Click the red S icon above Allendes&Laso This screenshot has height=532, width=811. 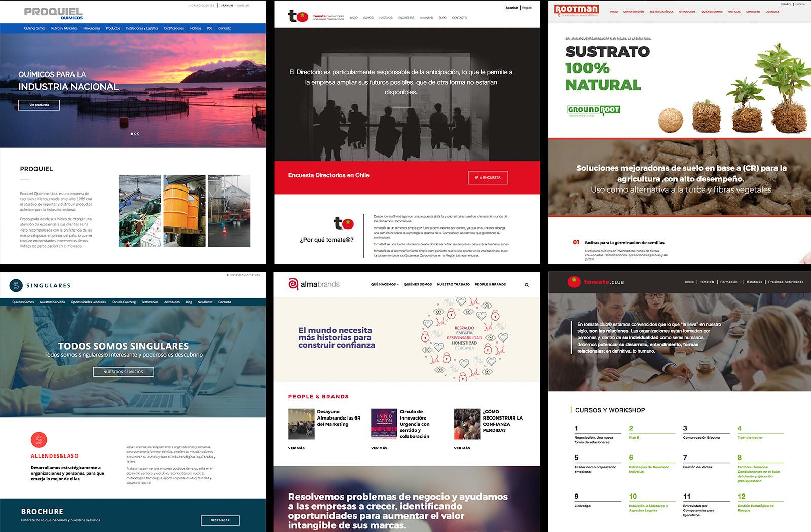pyautogui.click(x=38, y=439)
